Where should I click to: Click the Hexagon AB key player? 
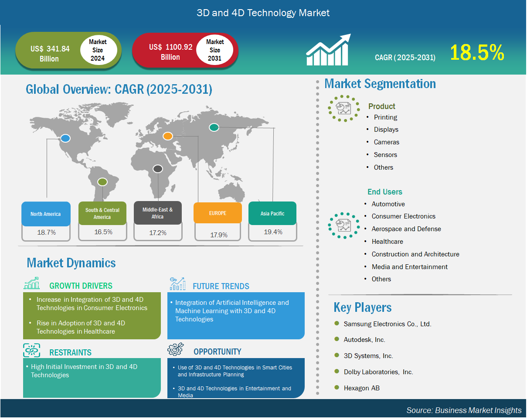point(361,388)
